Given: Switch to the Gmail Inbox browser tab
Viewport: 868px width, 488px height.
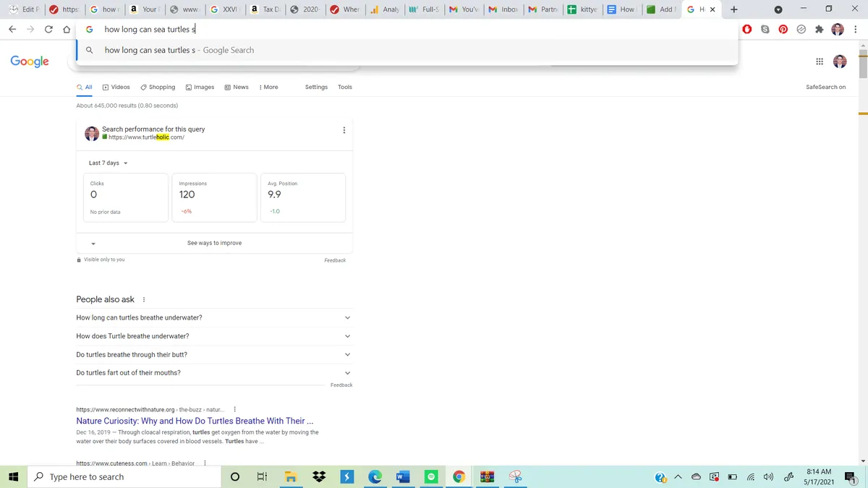Looking at the screenshot, I should click(503, 9).
